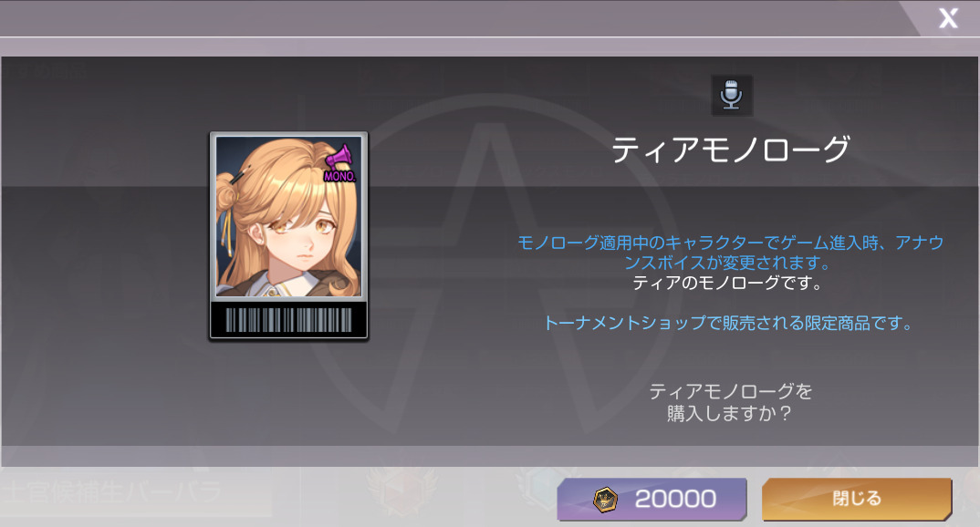Close the dialog with the X icon
This screenshot has width=980, height=527.
click(948, 18)
